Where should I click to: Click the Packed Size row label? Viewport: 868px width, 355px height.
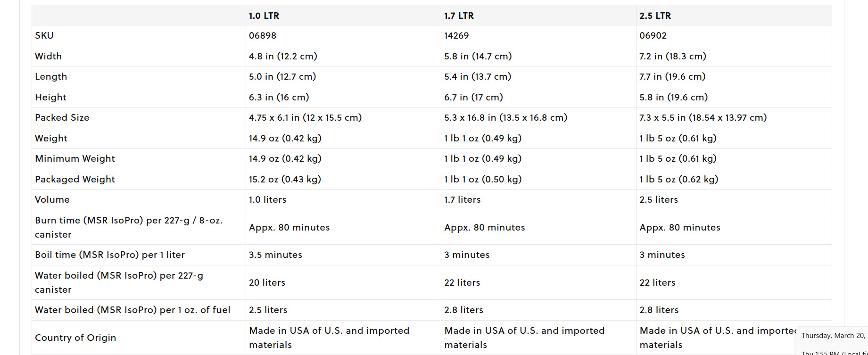62,117
